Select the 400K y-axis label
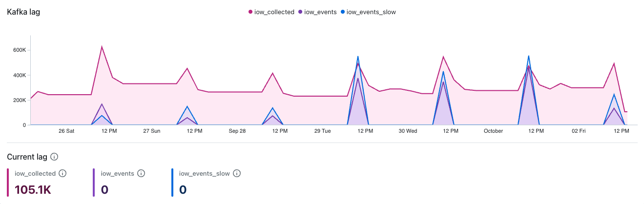The height and width of the screenshot is (204, 644). [x=20, y=75]
